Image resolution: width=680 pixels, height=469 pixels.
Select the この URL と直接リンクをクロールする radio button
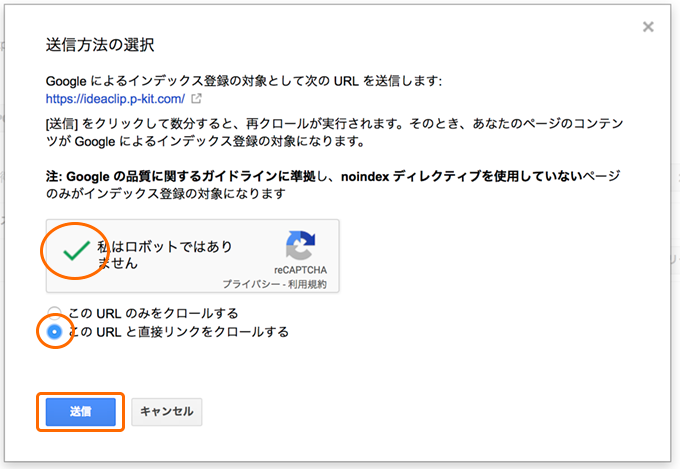point(54,332)
